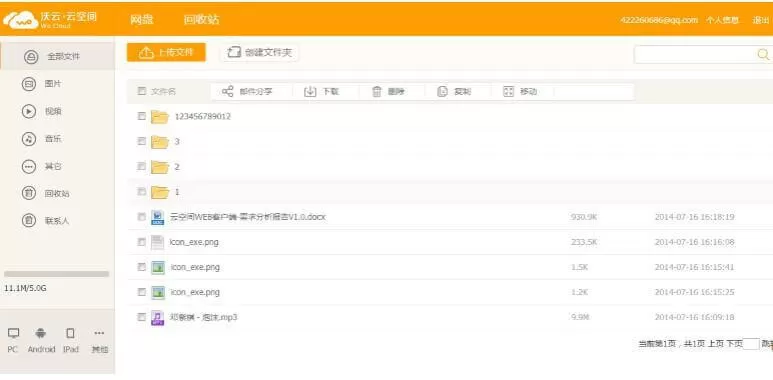This screenshot has height=380, width=773.
Task: Click the date 2014-07-16 16:18:19
Action: click(x=695, y=217)
